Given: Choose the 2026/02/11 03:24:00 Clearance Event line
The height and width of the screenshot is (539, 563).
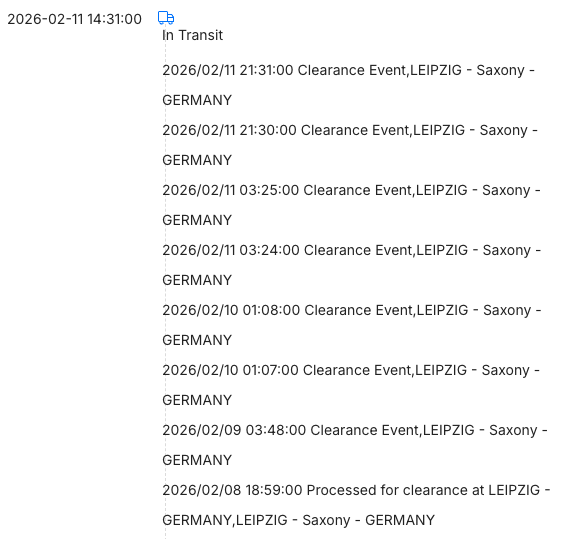Looking at the screenshot, I should [x=352, y=265].
